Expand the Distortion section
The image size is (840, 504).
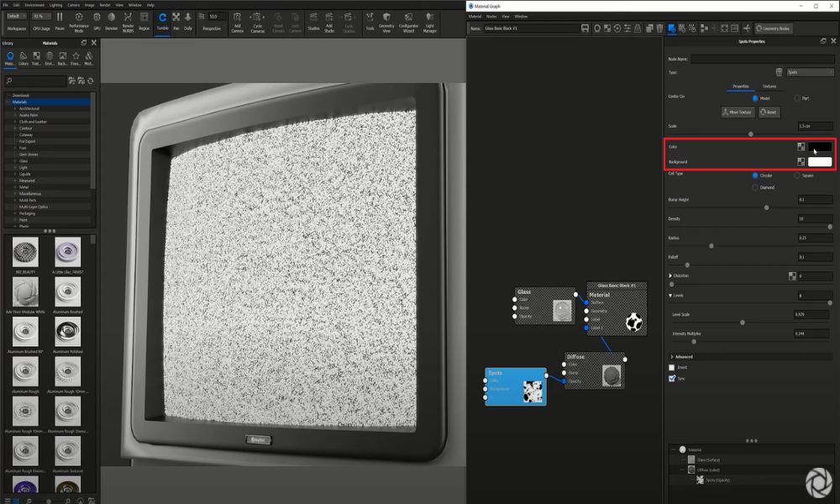(670, 276)
